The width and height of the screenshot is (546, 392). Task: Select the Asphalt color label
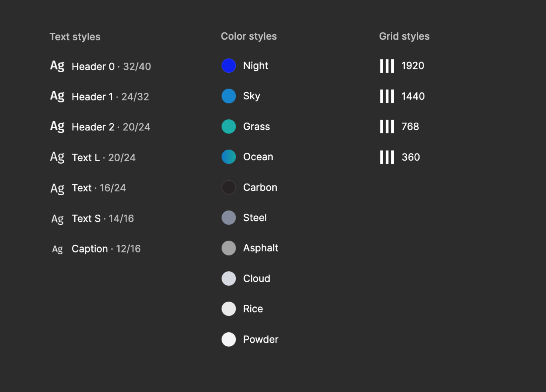(x=260, y=248)
